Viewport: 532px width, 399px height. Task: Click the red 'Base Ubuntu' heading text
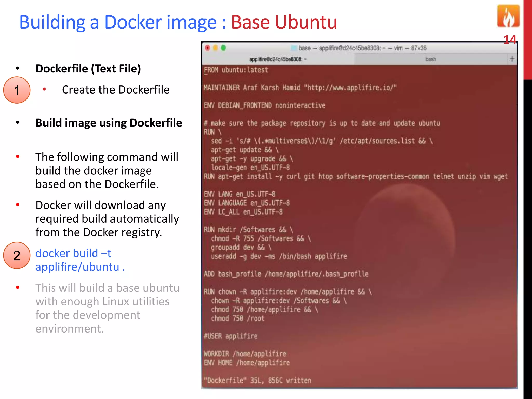[x=284, y=22]
